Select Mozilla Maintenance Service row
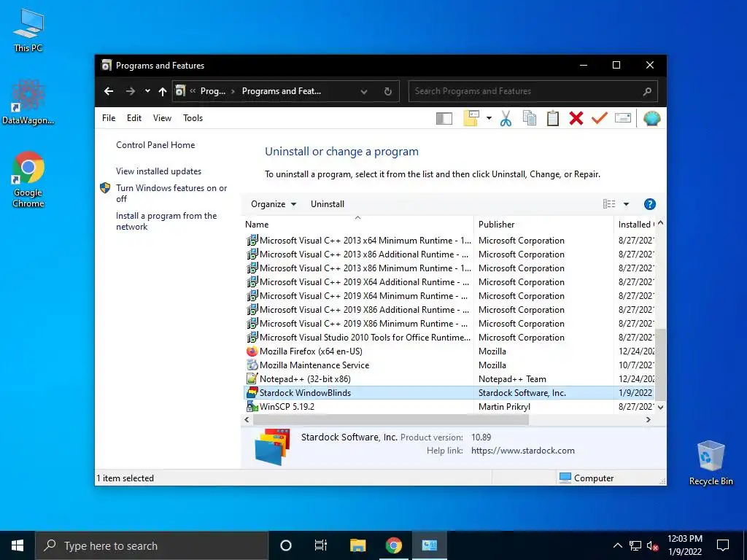This screenshot has height=560, width=747. pos(449,365)
